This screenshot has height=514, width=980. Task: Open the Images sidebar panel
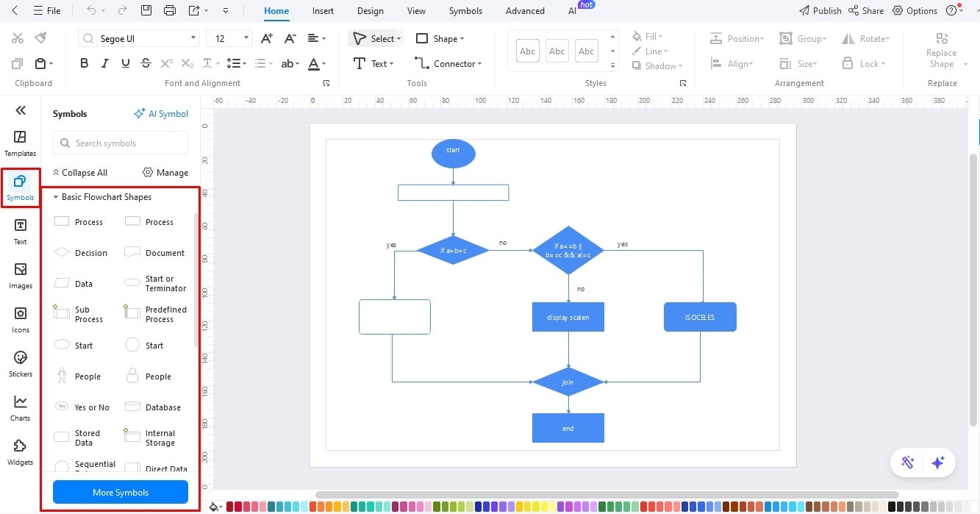pyautogui.click(x=21, y=276)
